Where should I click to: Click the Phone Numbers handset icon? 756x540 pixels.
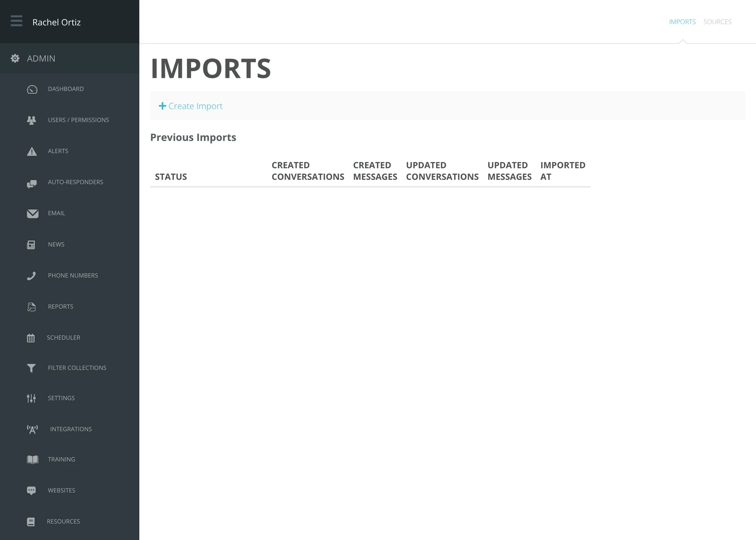(x=31, y=275)
